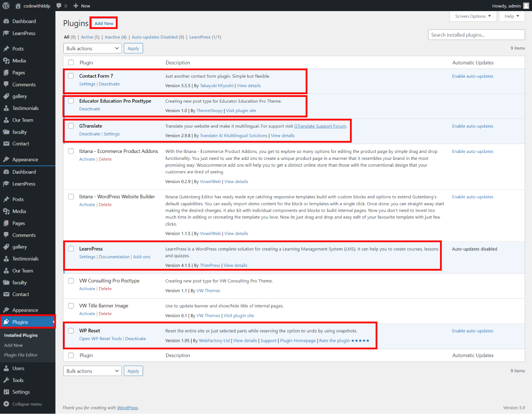Deactivate the WP Reset plugin
This screenshot has width=532, height=414.
[x=135, y=339]
